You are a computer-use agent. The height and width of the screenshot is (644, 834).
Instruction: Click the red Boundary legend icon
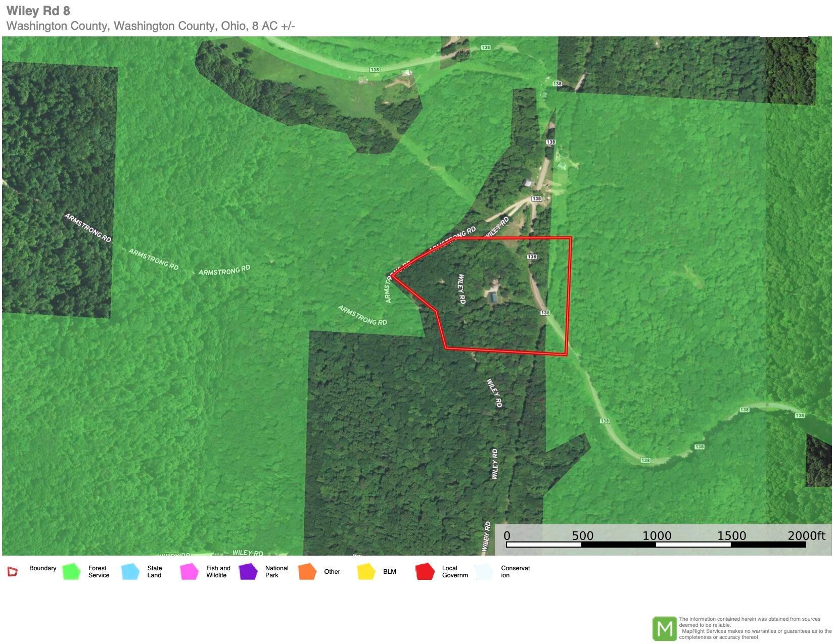click(12, 572)
